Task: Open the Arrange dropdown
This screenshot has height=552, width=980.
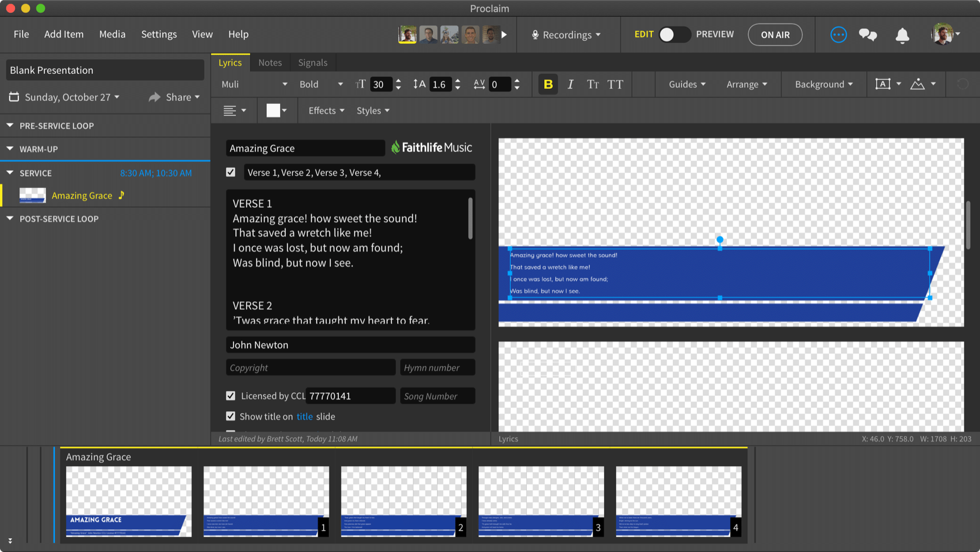Action: click(x=747, y=84)
